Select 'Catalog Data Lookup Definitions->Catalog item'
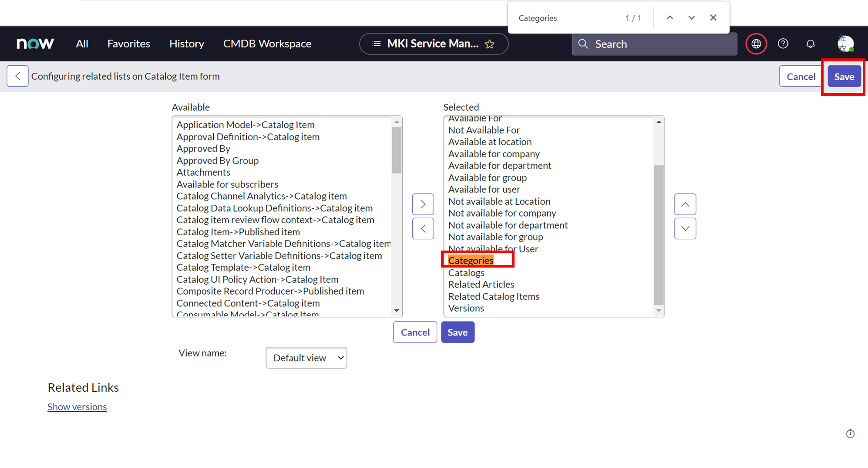The width and height of the screenshot is (868, 468). pyautogui.click(x=275, y=208)
